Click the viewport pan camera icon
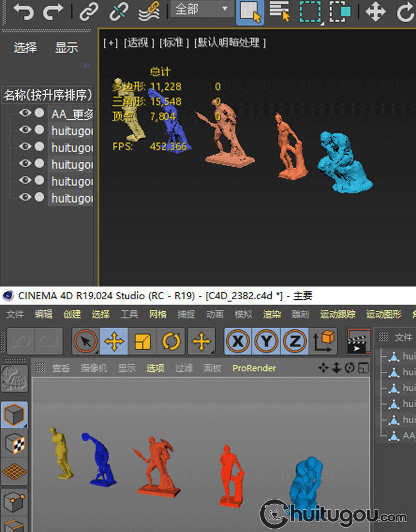This screenshot has height=532, width=416. tap(323, 368)
